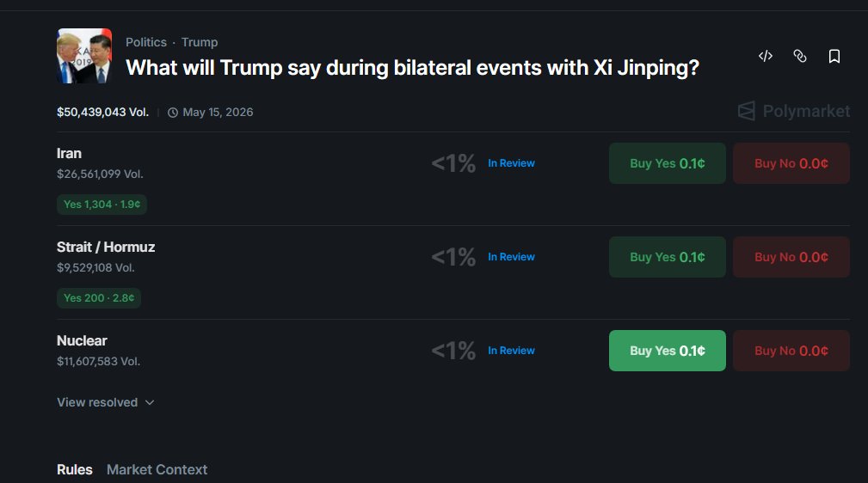The height and width of the screenshot is (483, 868).
Task: Open the Politics category link
Action: point(146,42)
